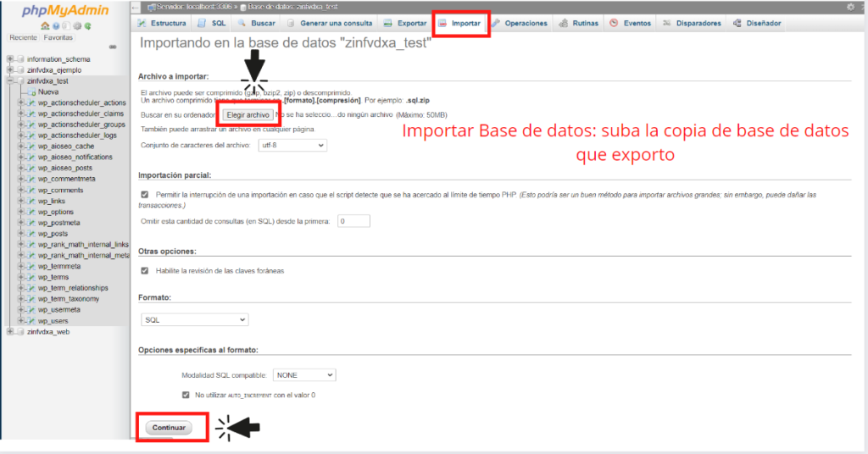The height and width of the screenshot is (454, 868).
Task: Click database icon beside information_schema
Action: [x=21, y=59]
